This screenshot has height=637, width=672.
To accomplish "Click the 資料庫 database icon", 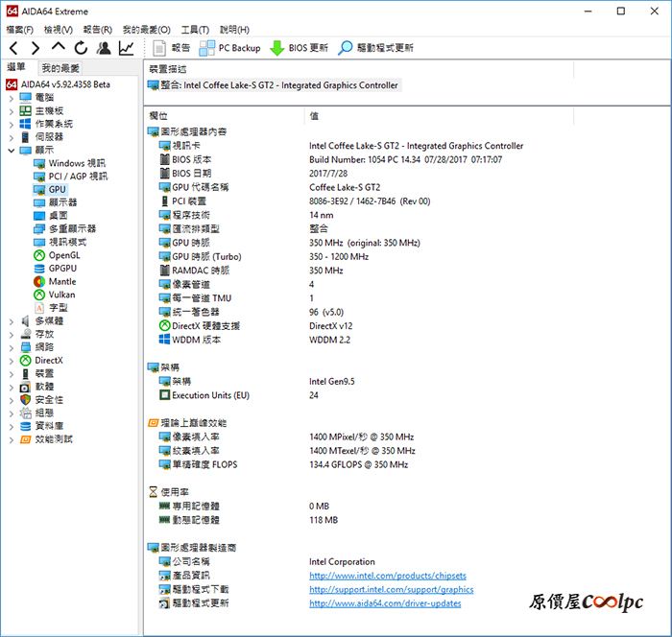I will coord(25,426).
